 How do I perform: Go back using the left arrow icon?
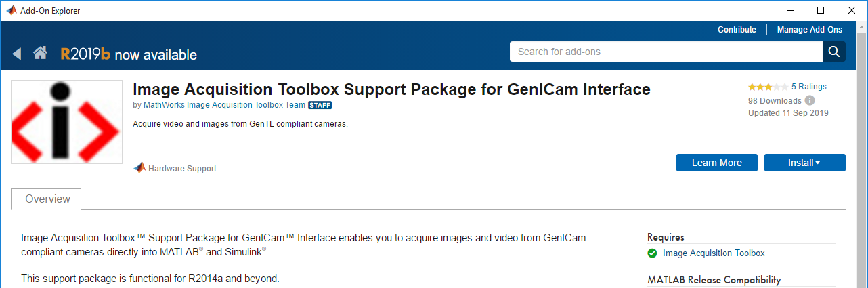(17, 54)
